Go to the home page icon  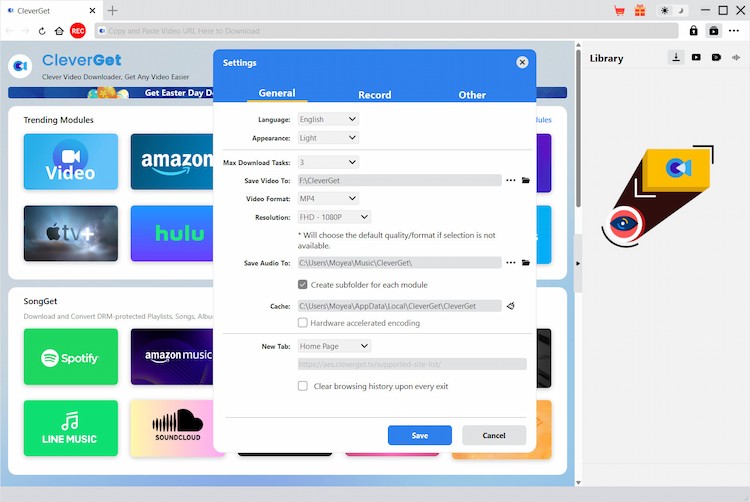pos(59,31)
